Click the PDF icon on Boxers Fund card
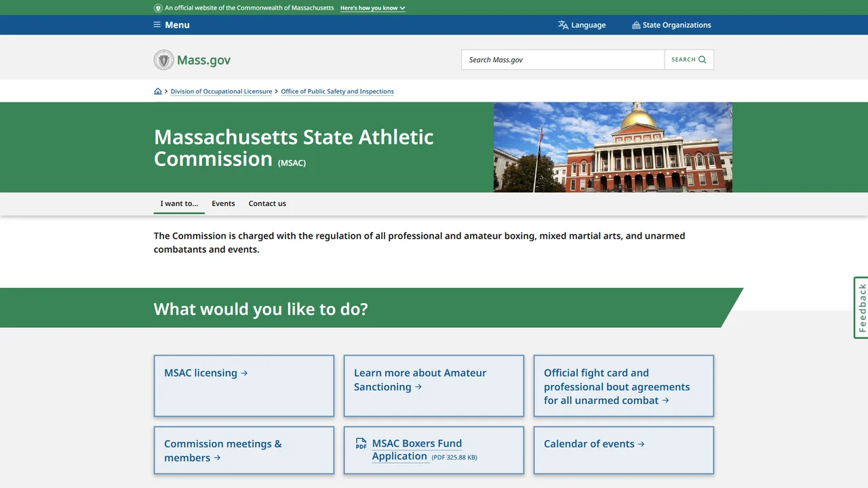Viewport: 868px width, 488px height. (361, 444)
